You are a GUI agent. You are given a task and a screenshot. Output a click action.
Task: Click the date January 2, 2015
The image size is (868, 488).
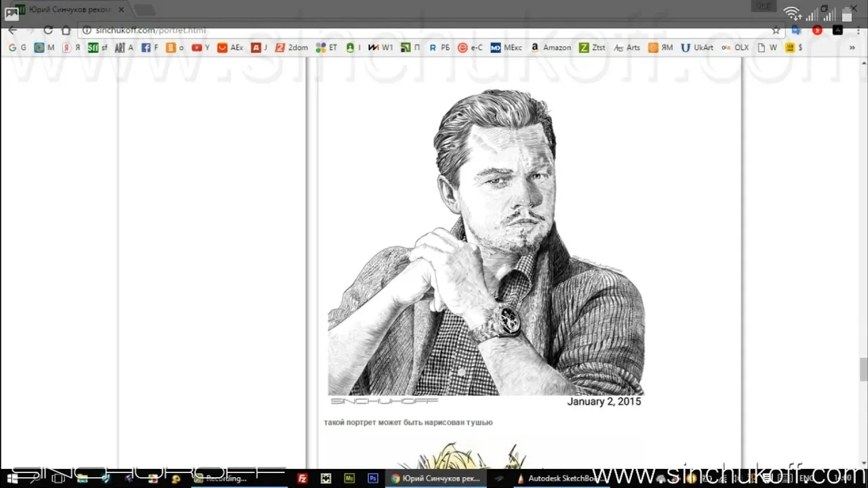[x=604, y=401]
